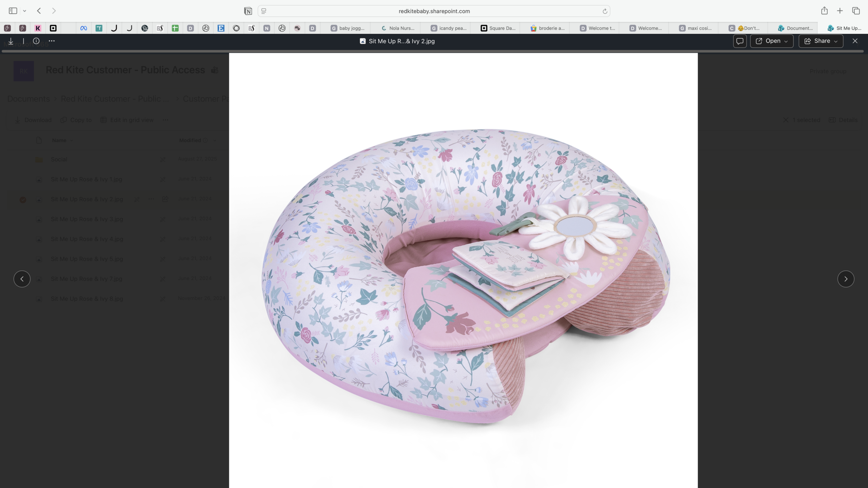This screenshot has width=868, height=488.
Task: Switch to the green cross pinned tab
Action: (x=175, y=28)
